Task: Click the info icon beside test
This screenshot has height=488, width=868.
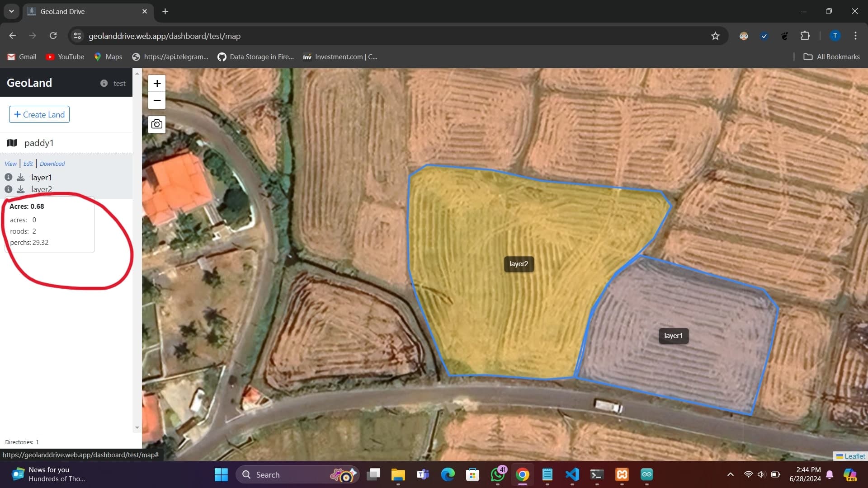Action: click(x=104, y=83)
